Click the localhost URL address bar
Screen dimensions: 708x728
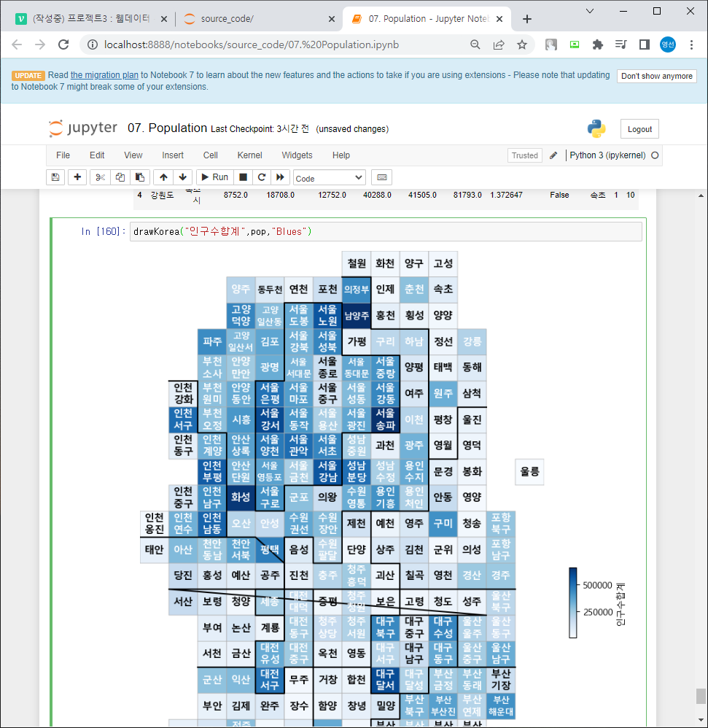(252, 44)
